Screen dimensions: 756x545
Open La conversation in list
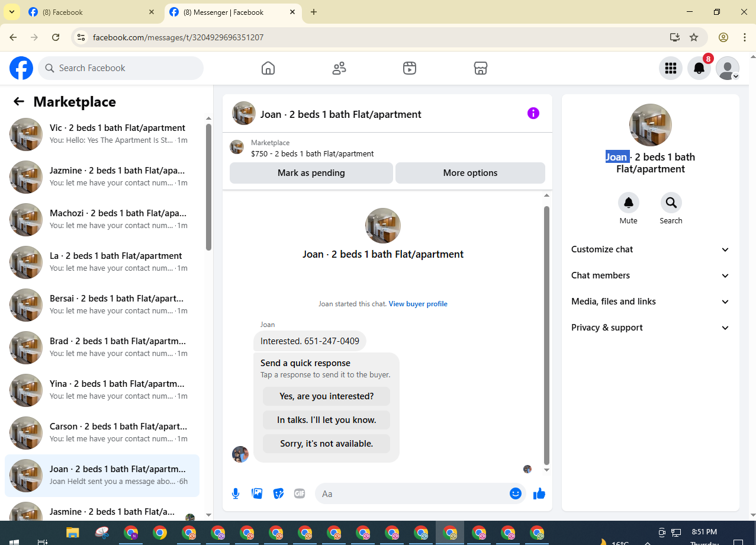click(102, 262)
